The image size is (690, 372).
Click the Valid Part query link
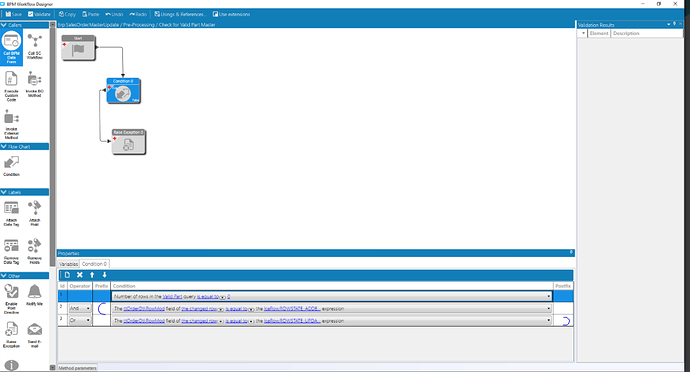click(x=172, y=297)
